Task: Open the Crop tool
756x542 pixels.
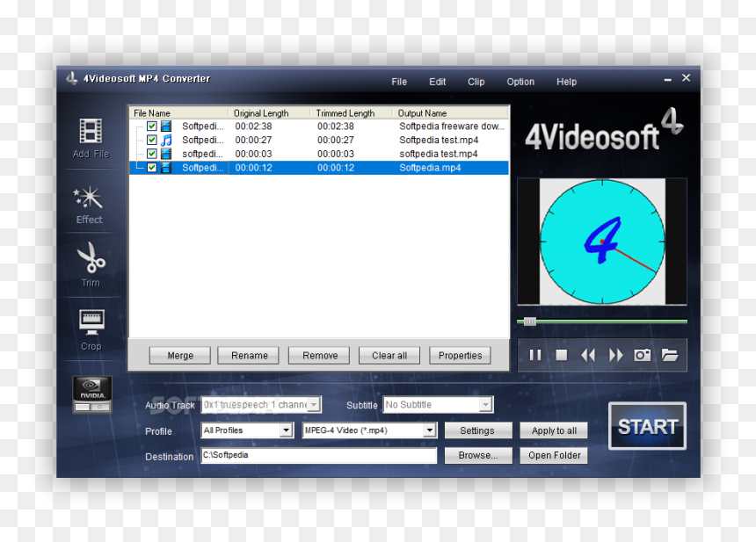Action: click(91, 330)
